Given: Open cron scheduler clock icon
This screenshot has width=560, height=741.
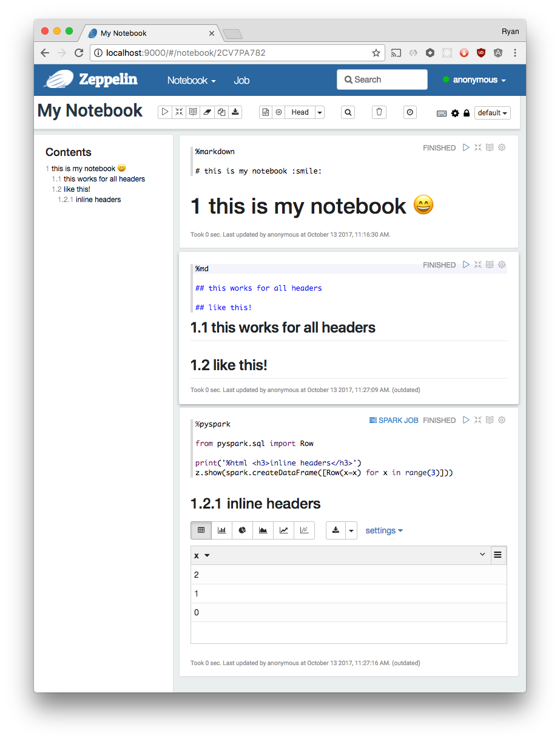Looking at the screenshot, I should (x=410, y=112).
